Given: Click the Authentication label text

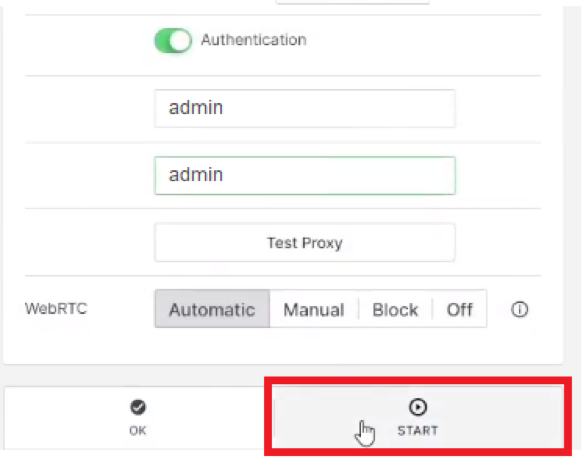Looking at the screenshot, I should [254, 40].
